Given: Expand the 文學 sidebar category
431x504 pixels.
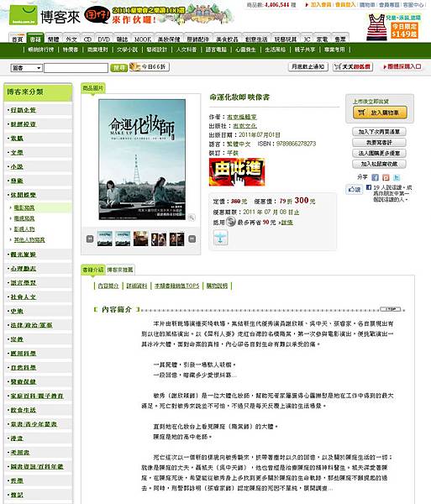Looking at the screenshot, I should click(x=17, y=152).
